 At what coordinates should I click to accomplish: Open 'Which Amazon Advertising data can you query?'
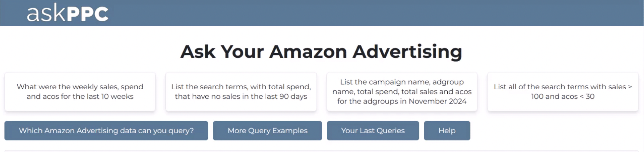(106, 131)
